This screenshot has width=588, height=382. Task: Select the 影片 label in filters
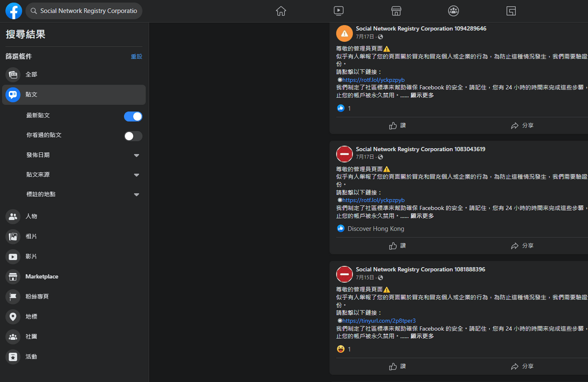(31, 257)
